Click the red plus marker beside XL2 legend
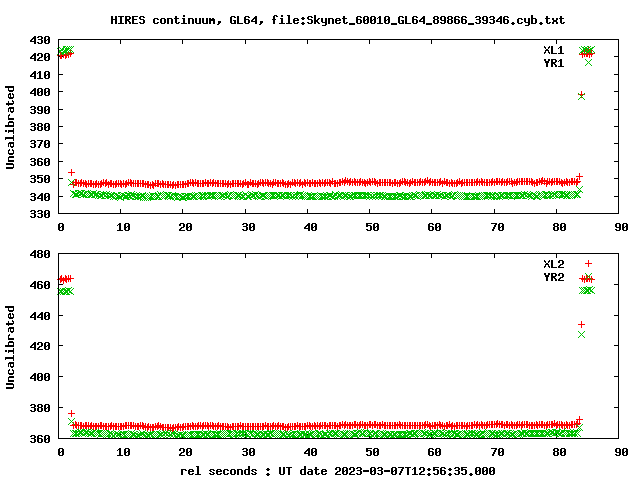This screenshot has width=640, height=480. point(588,264)
